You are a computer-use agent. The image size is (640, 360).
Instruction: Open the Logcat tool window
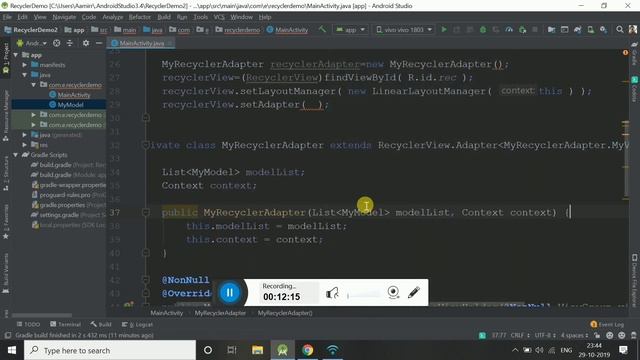pos(138,324)
